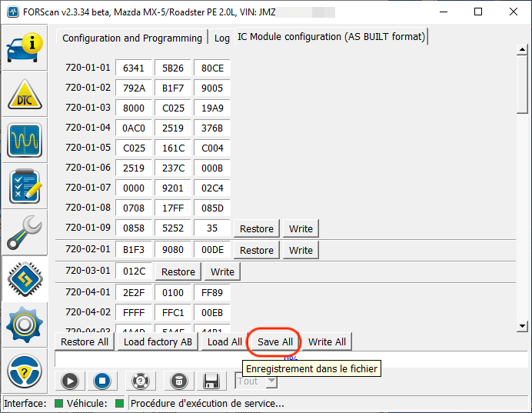Screen dimensions: 532x413
Task: Click the 80CE field in row 720-01-01
Action: tap(212, 68)
